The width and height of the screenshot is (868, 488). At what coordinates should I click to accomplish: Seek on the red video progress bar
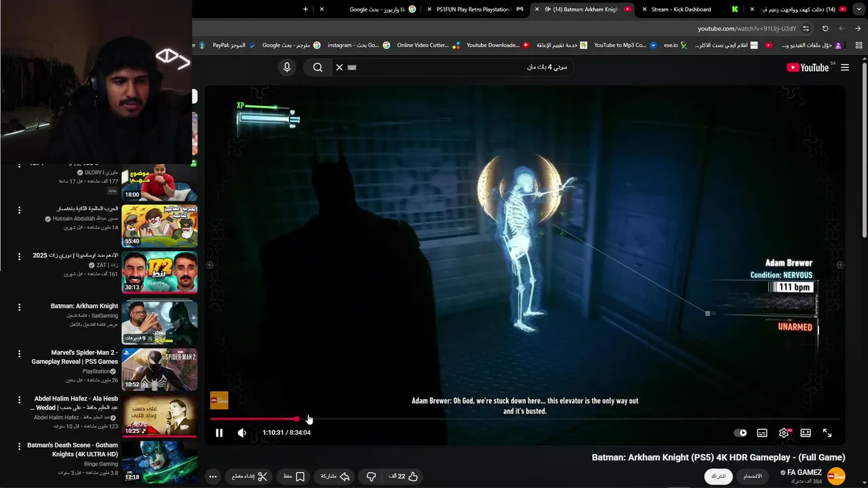pyautogui.click(x=525, y=419)
